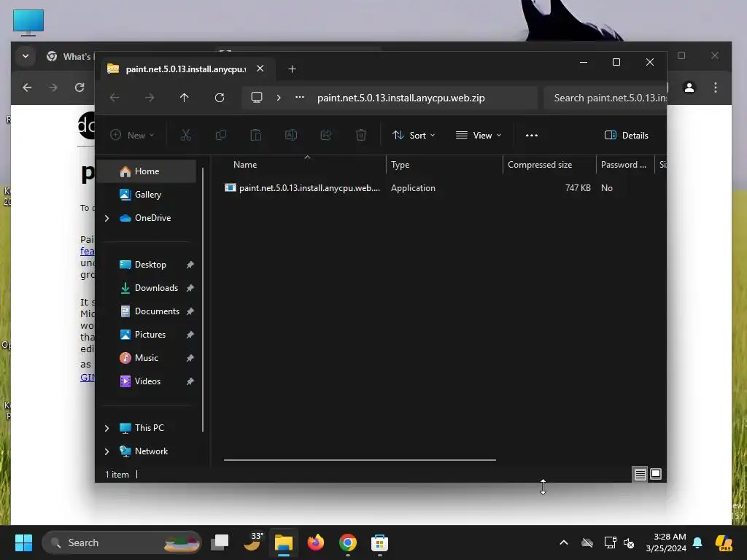Viewport: 747px width, 560px height.
Task: Sort by Compressed size column header
Action: point(540,165)
